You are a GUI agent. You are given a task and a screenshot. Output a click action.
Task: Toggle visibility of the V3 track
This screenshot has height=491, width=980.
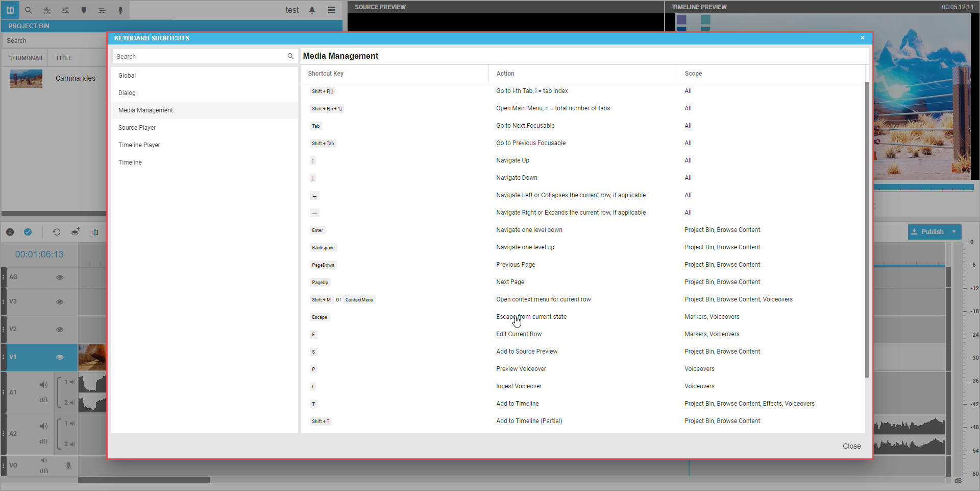[60, 302]
